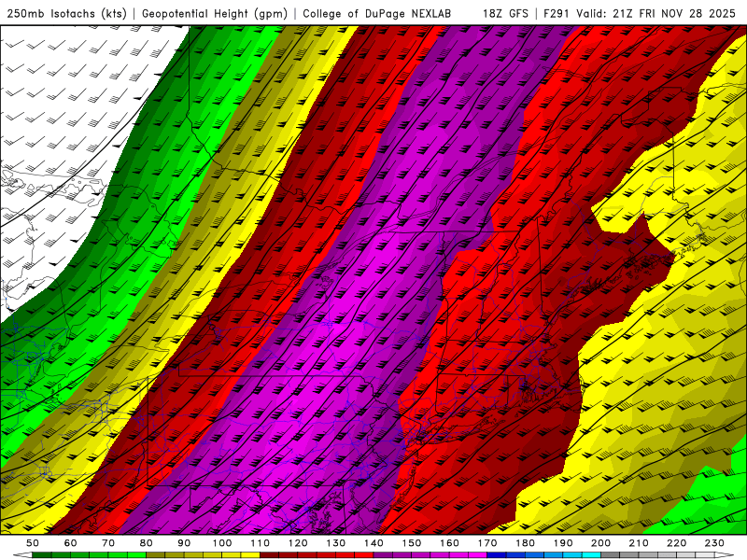The width and height of the screenshot is (747, 560).
Task: Click the colorbar label '90'
Action: tap(184, 543)
